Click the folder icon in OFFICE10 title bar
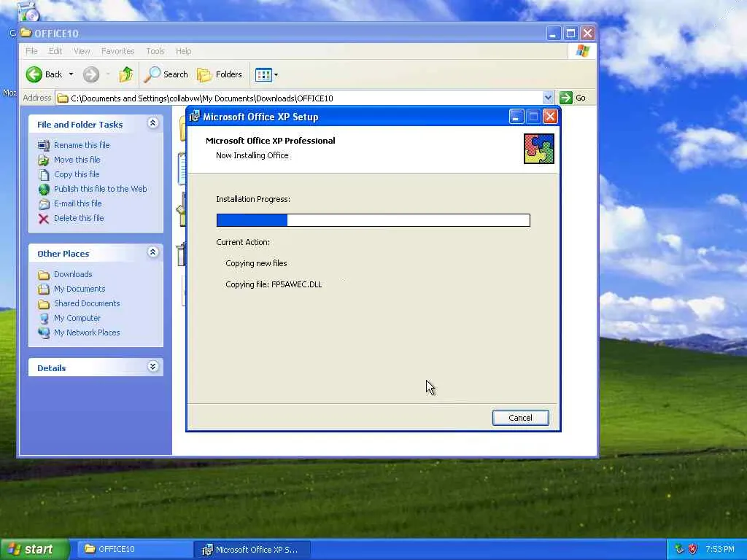This screenshot has width=747, height=560. pyautogui.click(x=26, y=33)
